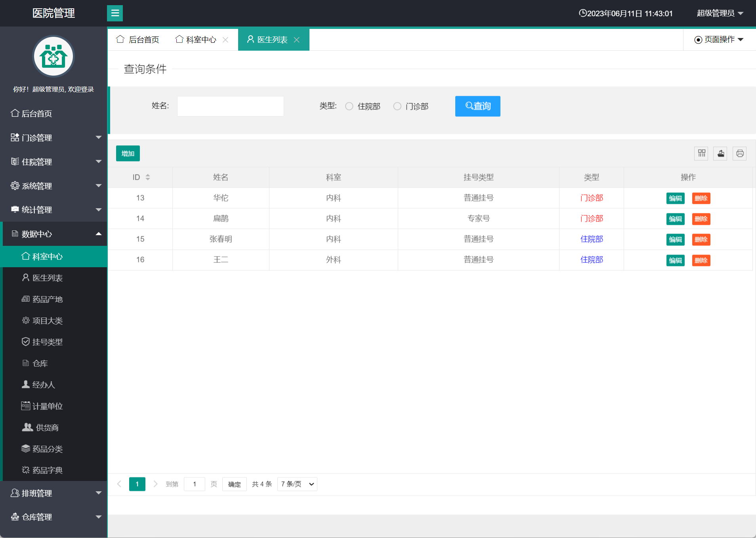Click the hospital logo avatar

53,57
